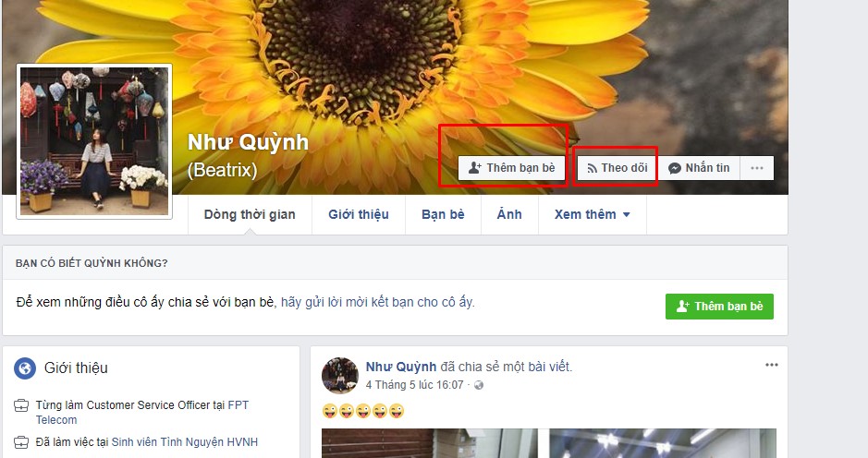Open Nhắn tin messenger button
The image size is (868, 458).
point(699,168)
